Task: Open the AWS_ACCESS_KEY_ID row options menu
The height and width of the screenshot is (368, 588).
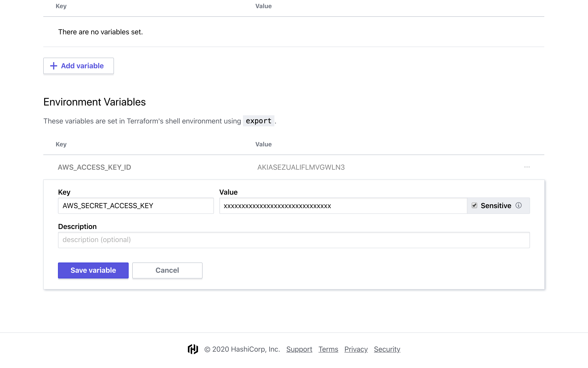Action: [527, 167]
